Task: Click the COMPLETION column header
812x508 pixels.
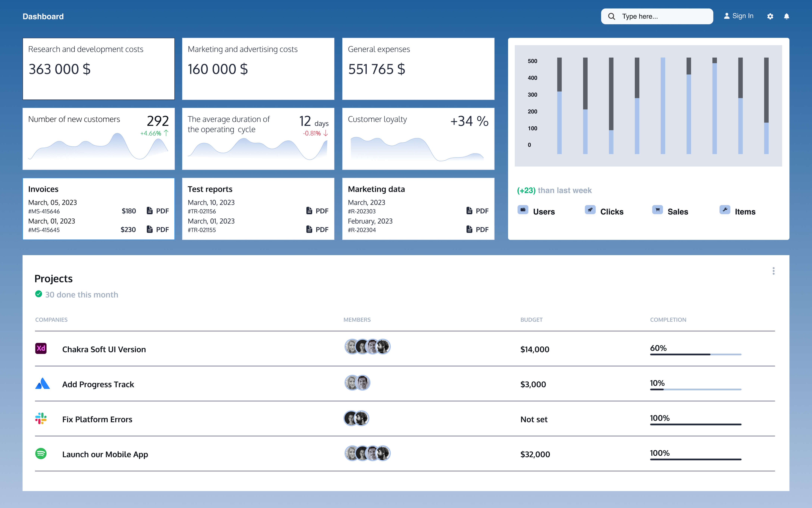Action: 668,319
